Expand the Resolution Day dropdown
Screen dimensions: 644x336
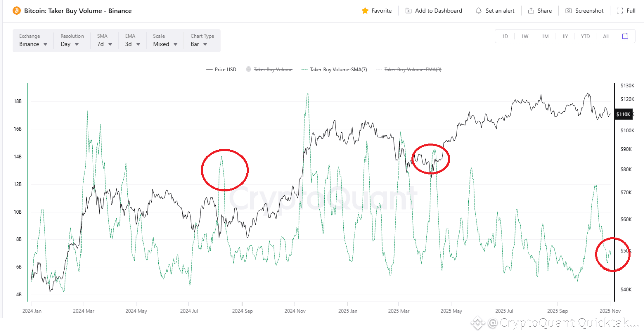click(x=72, y=41)
